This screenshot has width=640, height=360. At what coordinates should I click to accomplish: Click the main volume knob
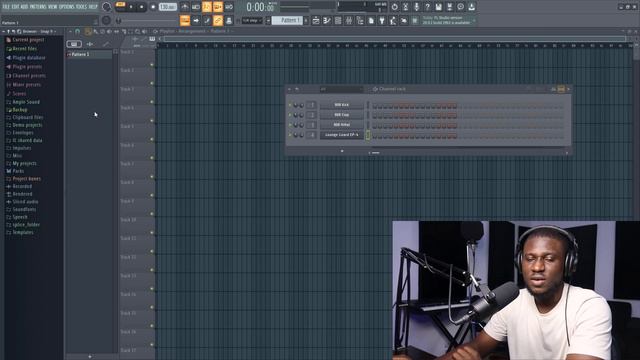coord(107,7)
